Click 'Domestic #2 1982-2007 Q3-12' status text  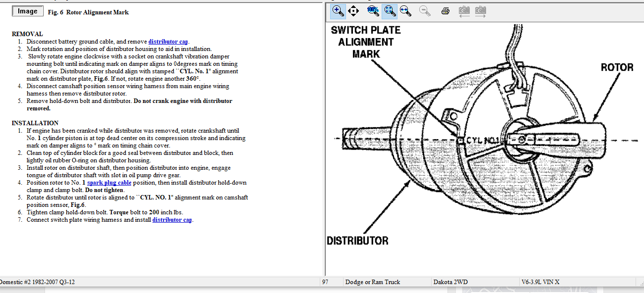click(x=37, y=282)
